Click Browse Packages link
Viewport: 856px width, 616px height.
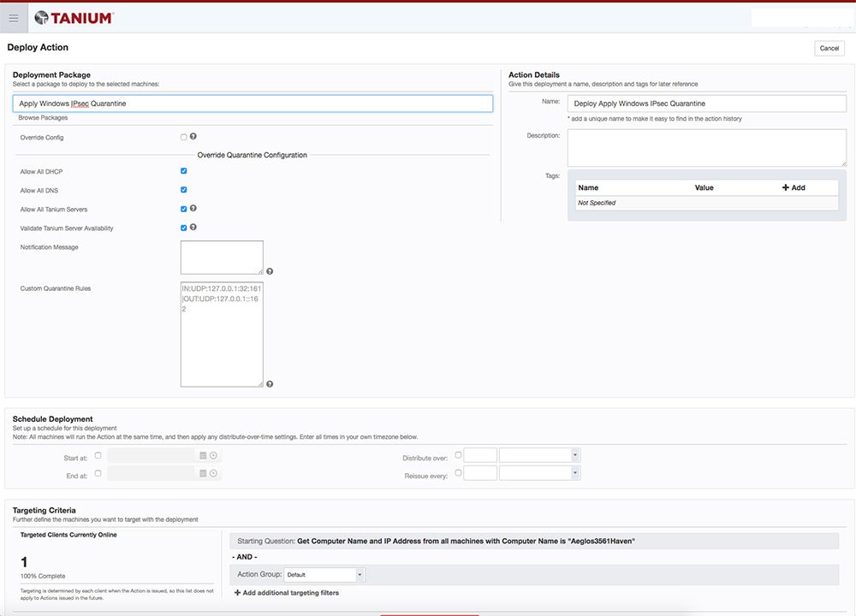coord(43,118)
